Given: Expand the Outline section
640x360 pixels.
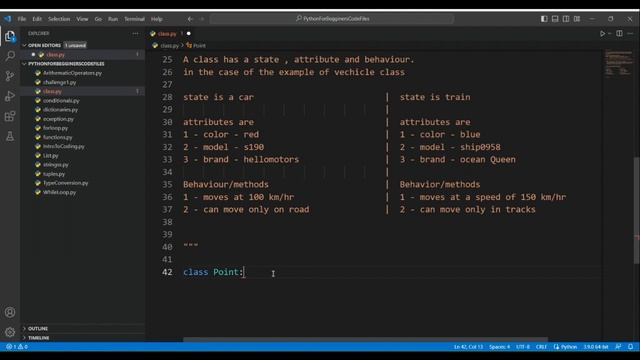Looking at the screenshot, I should (38, 329).
